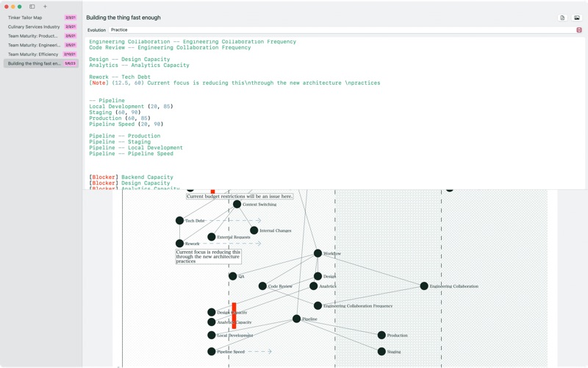Select the Local Development node

click(x=212, y=335)
